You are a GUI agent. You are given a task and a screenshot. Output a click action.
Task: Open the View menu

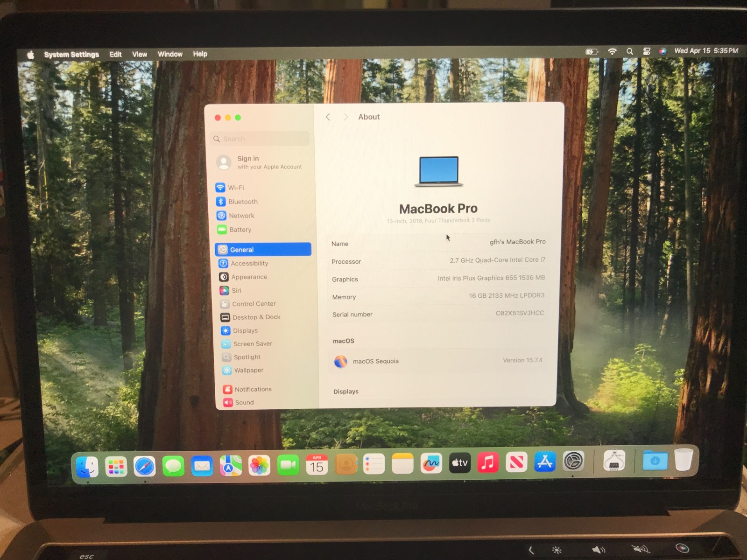[140, 54]
